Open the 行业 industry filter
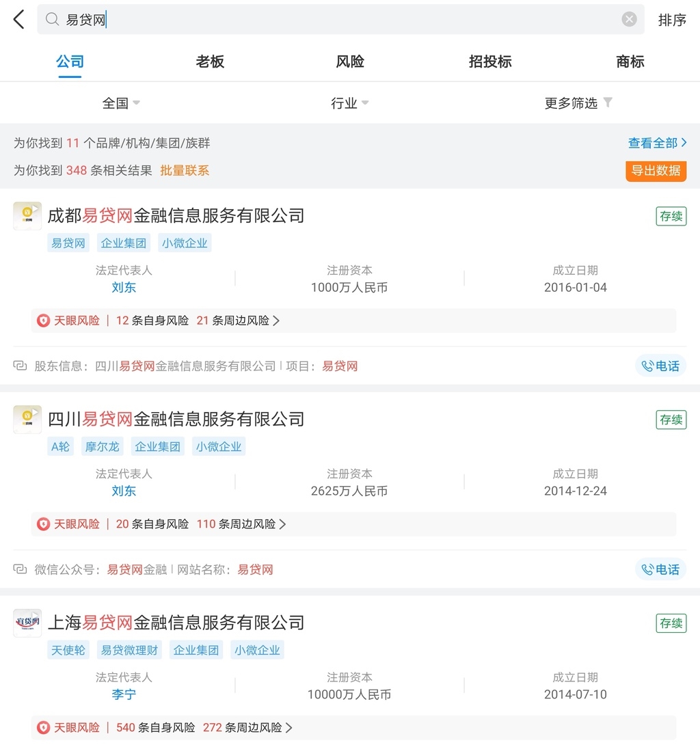Screen dimensions: 700x747 pos(349,103)
